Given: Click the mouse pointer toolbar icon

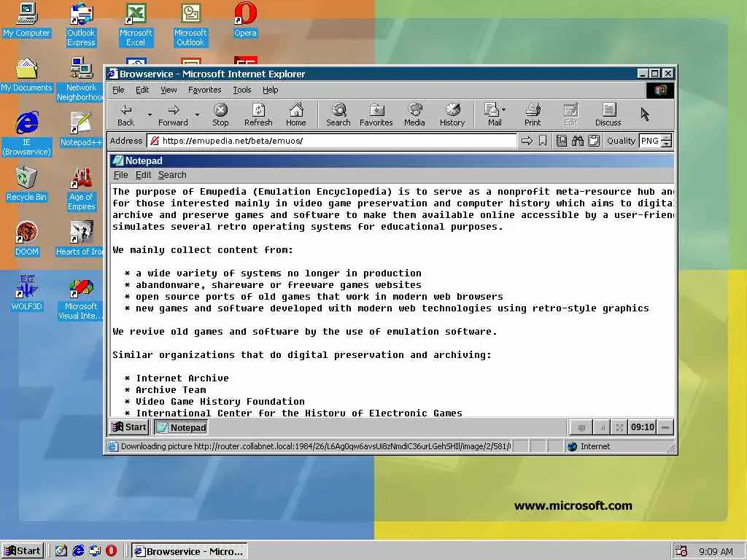Looking at the screenshot, I should pyautogui.click(x=645, y=114).
